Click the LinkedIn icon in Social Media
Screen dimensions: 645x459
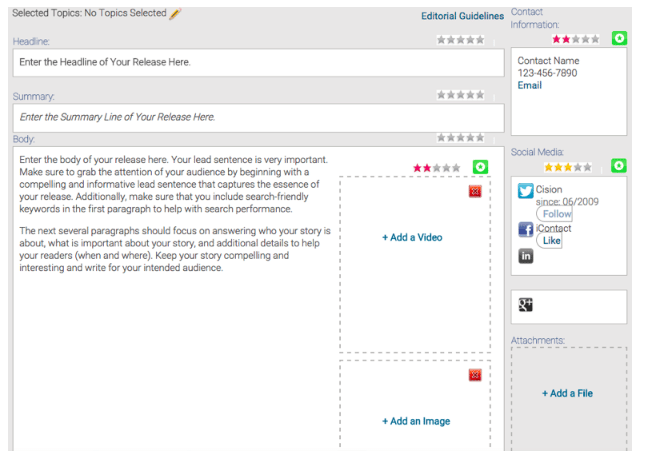point(525,256)
